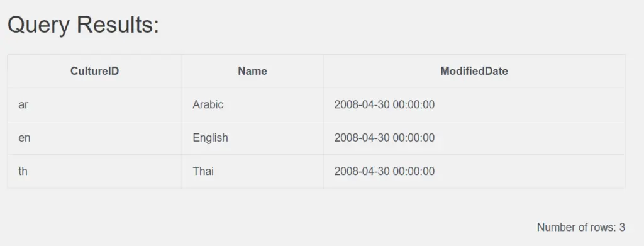Image resolution: width=644 pixels, height=246 pixels.
Task: Click the Thai row's ModifiedDate value
Action: pos(384,171)
